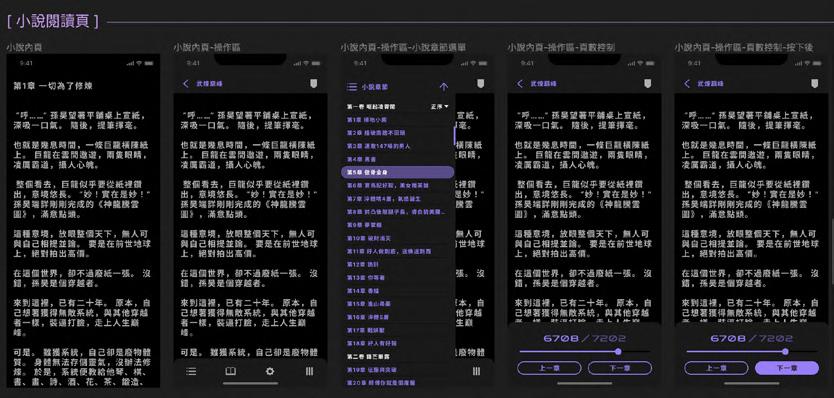Tap the back chevron on the 頁數控制-按下後 screen

pyautogui.click(x=687, y=84)
